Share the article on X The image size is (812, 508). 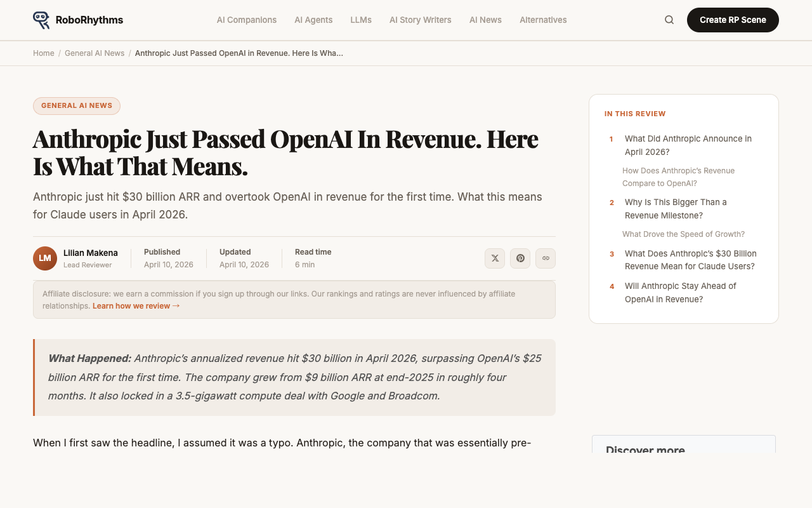[x=495, y=258]
